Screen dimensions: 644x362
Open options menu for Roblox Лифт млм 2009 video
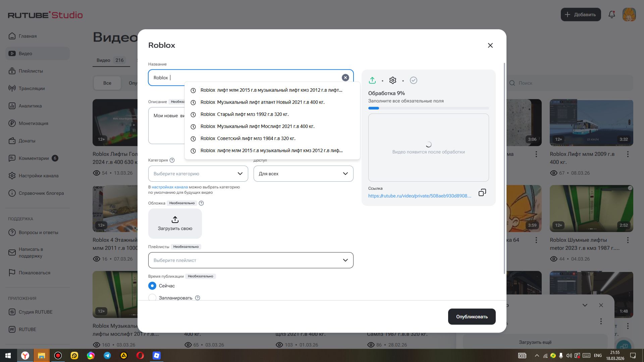tap(628, 154)
